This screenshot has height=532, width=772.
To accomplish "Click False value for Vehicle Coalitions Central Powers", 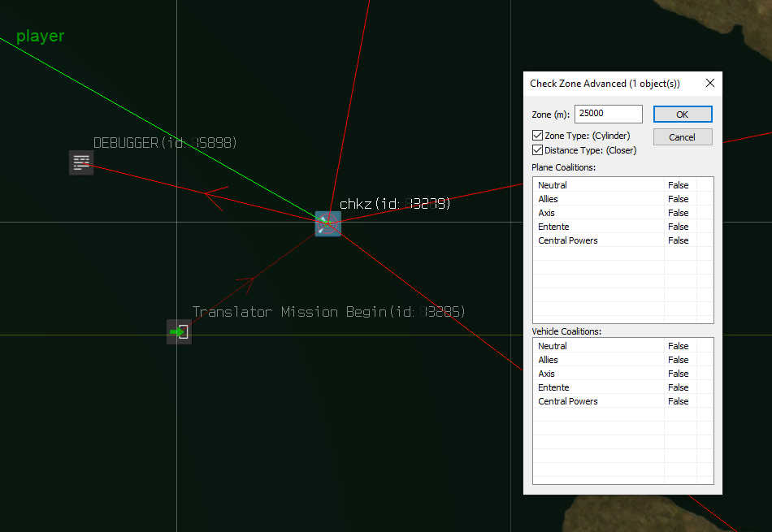I will 678,401.
